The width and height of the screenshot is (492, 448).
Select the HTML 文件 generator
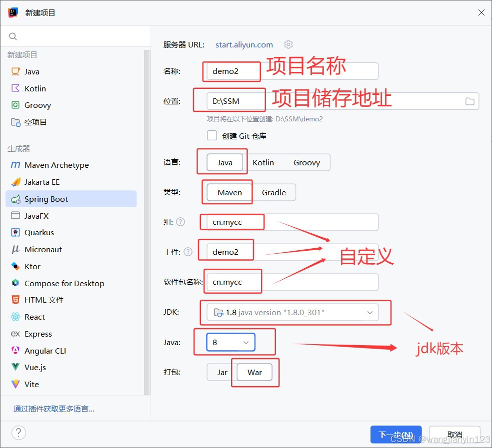pyautogui.click(x=71, y=300)
